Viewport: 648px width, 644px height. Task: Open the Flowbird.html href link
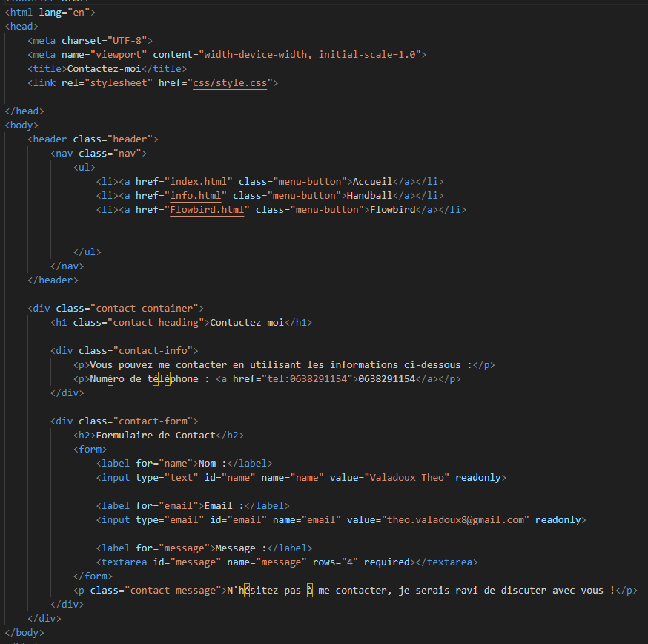207,210
